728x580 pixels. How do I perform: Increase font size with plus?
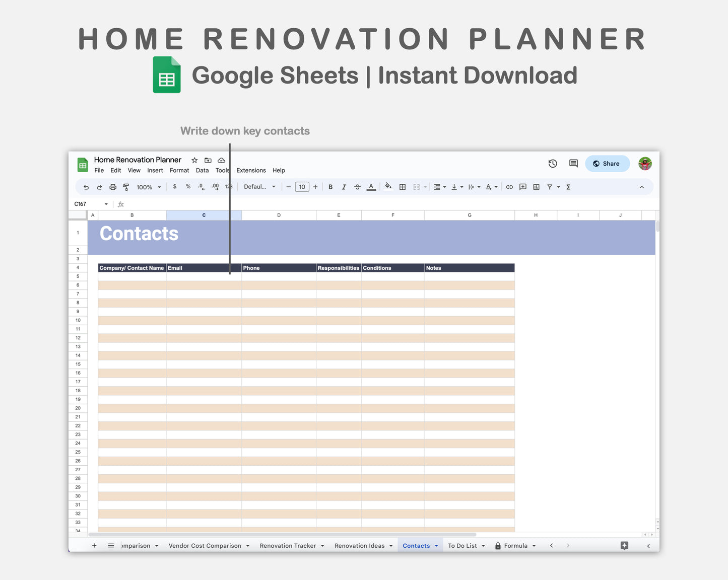[x=315, y=187]
